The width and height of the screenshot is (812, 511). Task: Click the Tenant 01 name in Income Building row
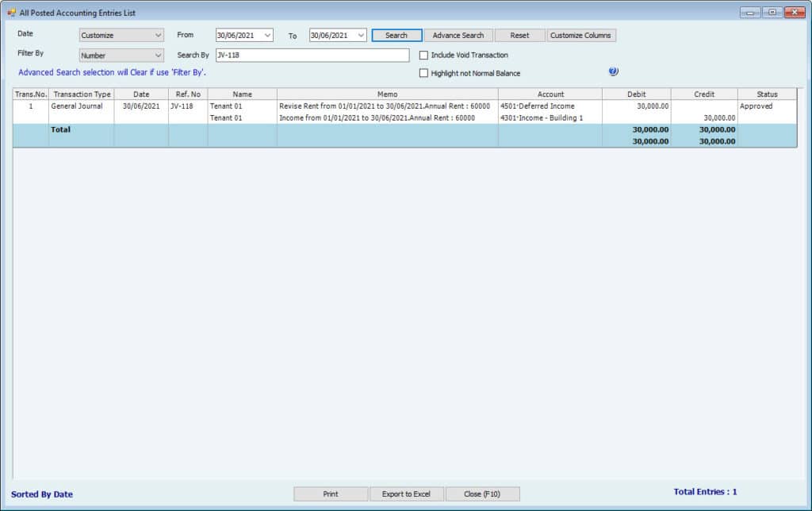243,118
